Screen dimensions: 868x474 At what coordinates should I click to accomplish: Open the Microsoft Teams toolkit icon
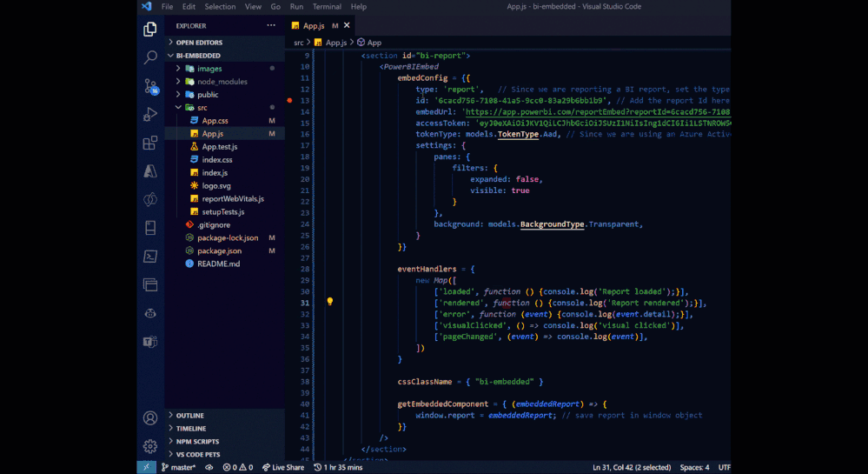(150, 342)
